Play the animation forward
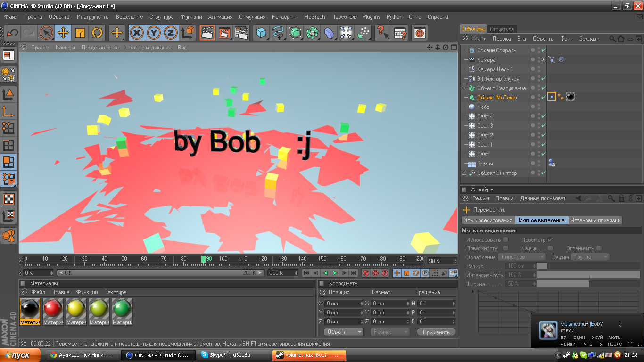The width and height of the screenshot is (644, 362). click(335, 273)
